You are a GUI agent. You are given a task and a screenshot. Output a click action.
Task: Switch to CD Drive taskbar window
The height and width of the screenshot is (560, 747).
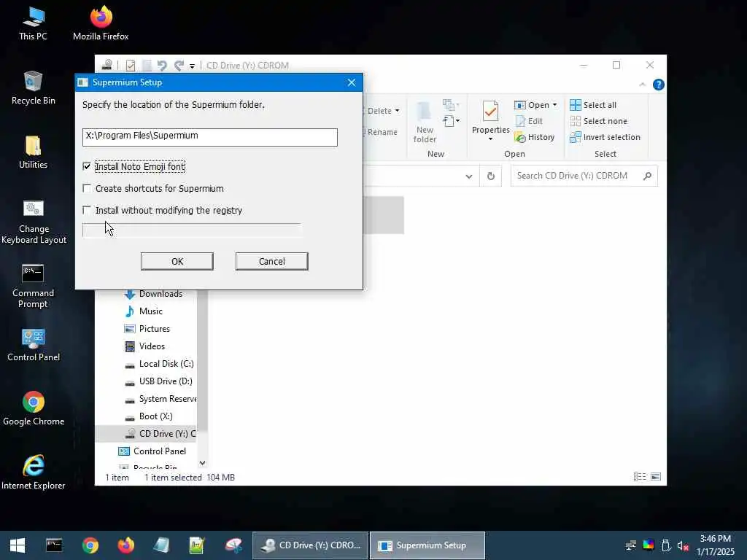click(x=309, y=545)
